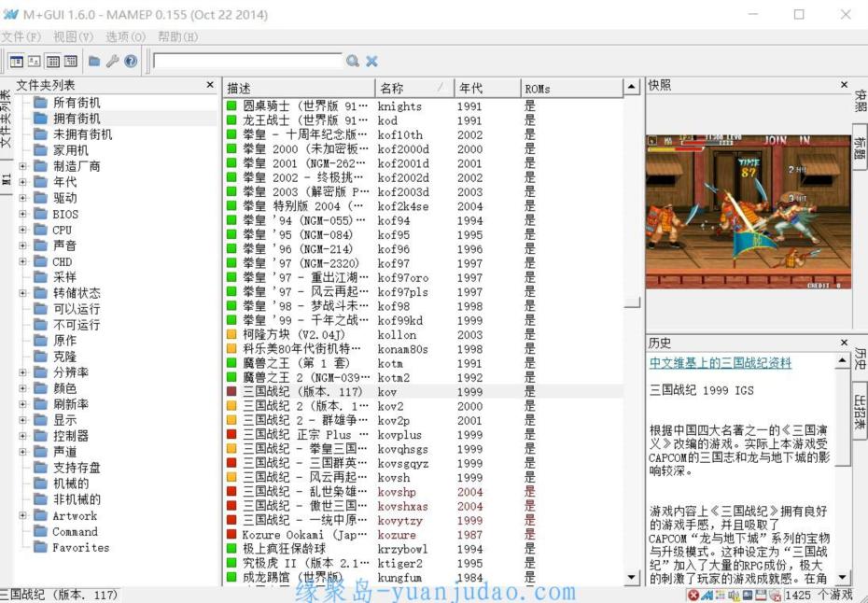
Task: Click the folder icon beside Favorites
Action: [40, 547]
